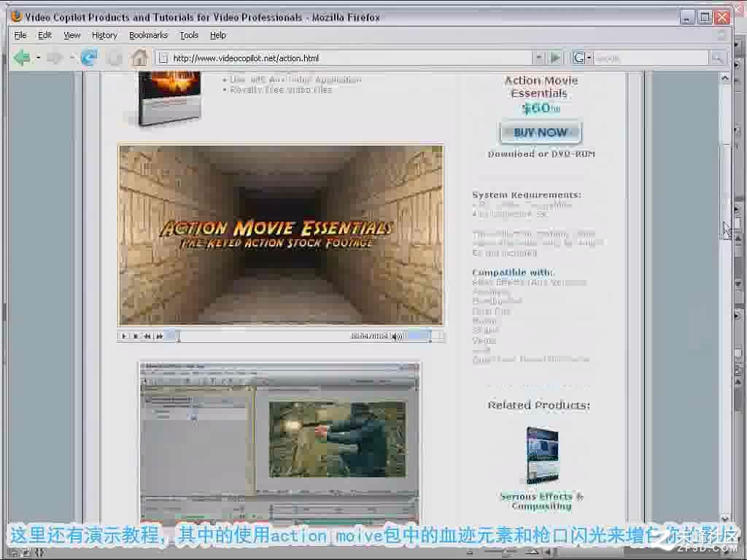Click the page icon in the address bar

tap(163, 58)
